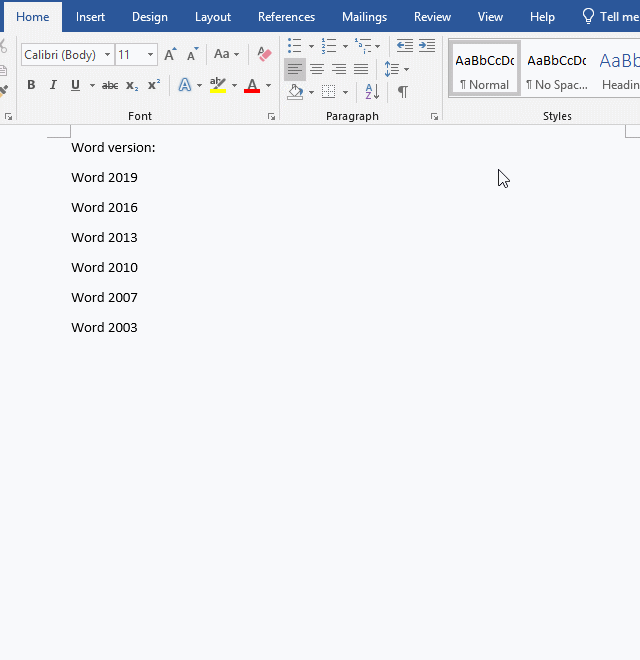Click the Borders icon
The height and width of the screenshot is (660, 640).
tap(328, 92)
